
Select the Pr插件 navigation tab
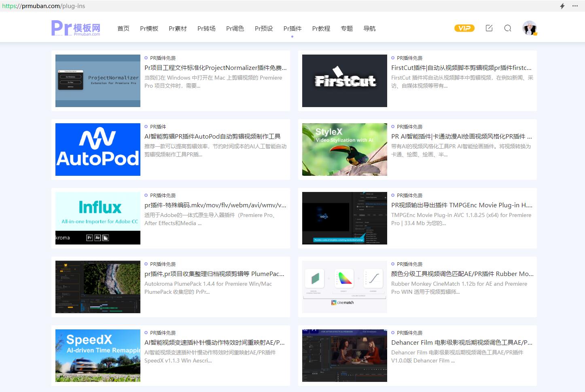pos(292,28)
